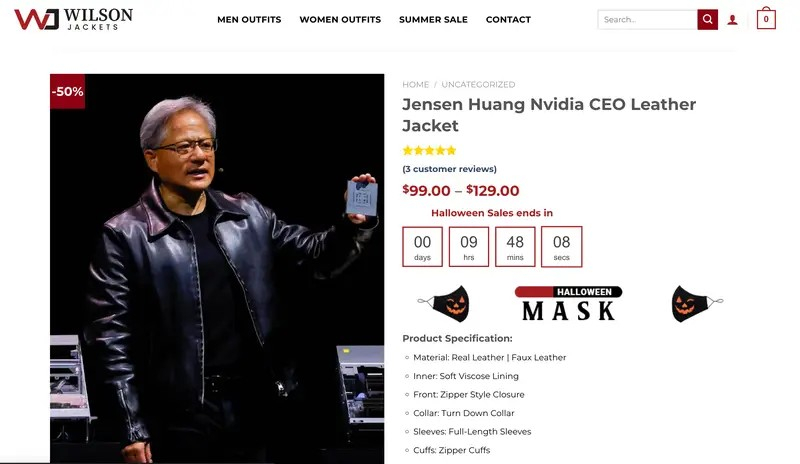This screenshot has width=800, height=464.
Task: Click the search magnifier icon
Action: [x=707, y=20]
